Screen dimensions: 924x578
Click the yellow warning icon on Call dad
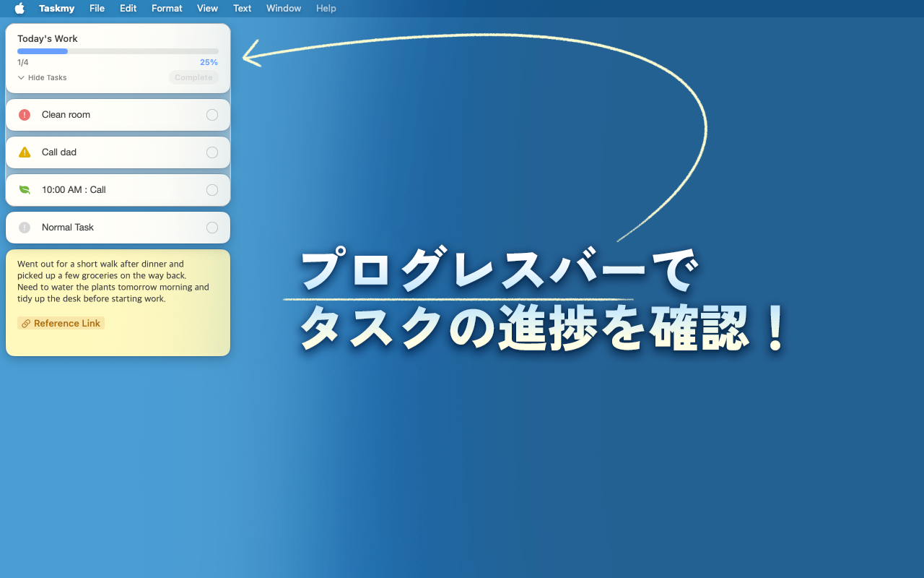[25, 152]
